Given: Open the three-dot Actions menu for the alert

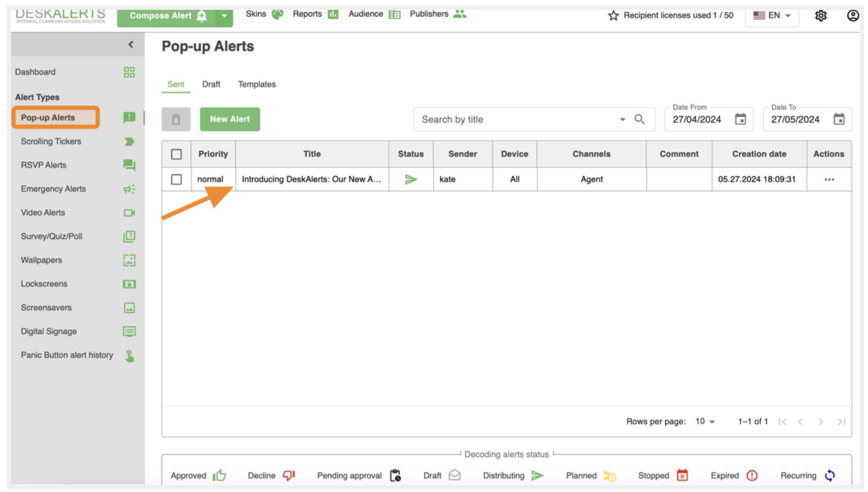Looking at the screenshot, I should tap(829, 179).
